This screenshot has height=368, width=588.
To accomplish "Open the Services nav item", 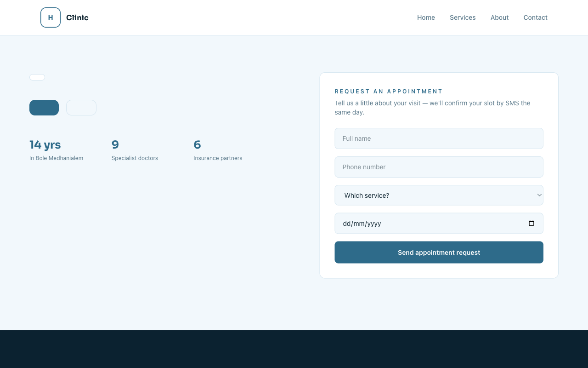I will [463, 17].
